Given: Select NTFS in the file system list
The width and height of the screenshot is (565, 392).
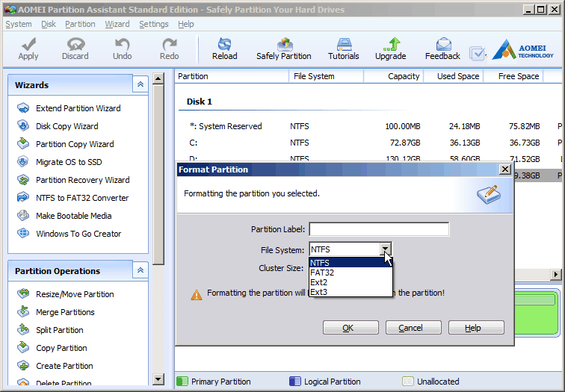Looking at the screenshot, I should pos(351,262).
